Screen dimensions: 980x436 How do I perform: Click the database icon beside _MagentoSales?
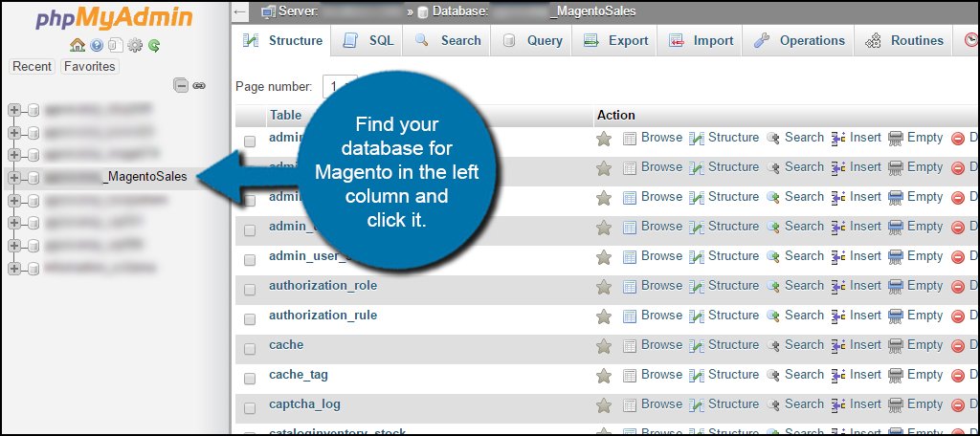[33, 178]
